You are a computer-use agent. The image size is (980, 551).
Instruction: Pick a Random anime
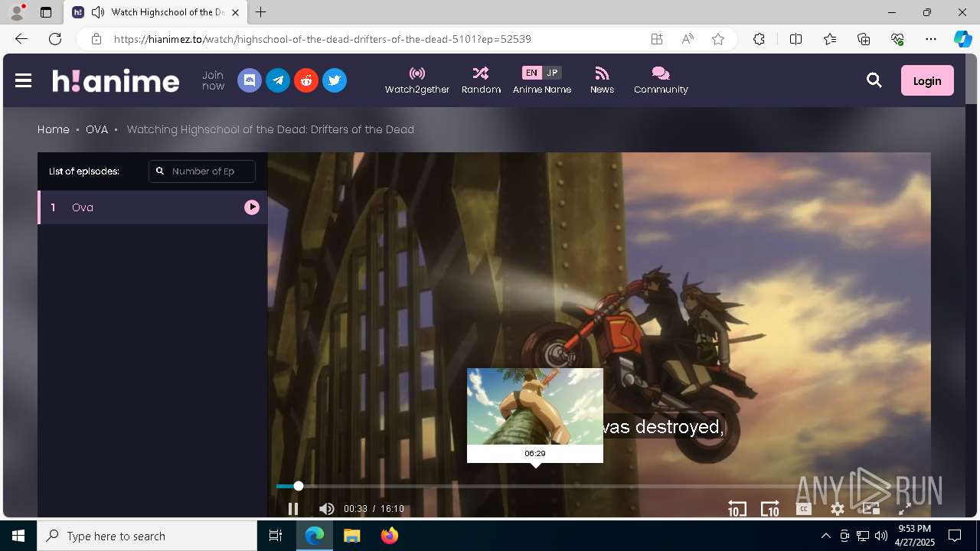[481, 80]
